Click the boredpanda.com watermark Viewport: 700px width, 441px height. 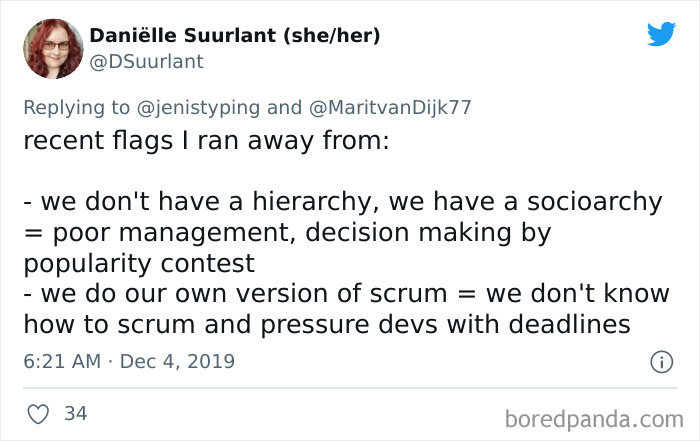point(594,420)
